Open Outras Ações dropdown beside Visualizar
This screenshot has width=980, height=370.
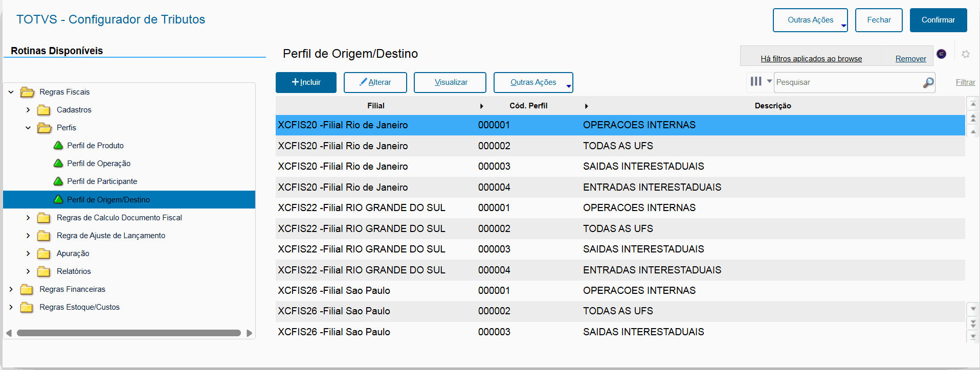(x=533, y=82)
